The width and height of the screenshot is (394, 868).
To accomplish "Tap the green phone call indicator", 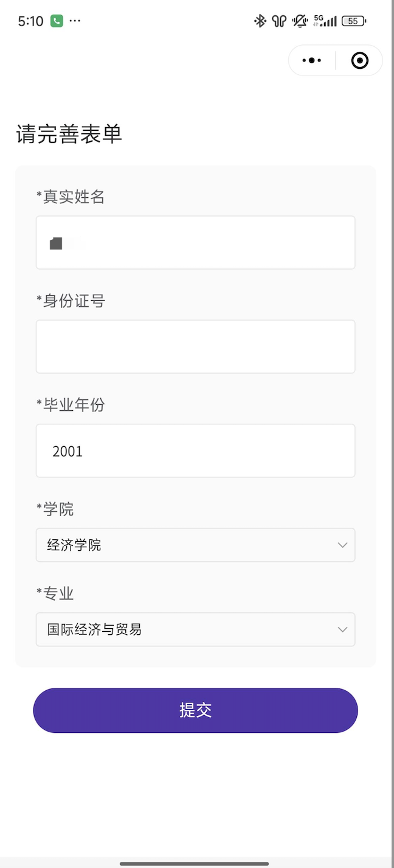I will pyautogui.click(x=57, y=21).
